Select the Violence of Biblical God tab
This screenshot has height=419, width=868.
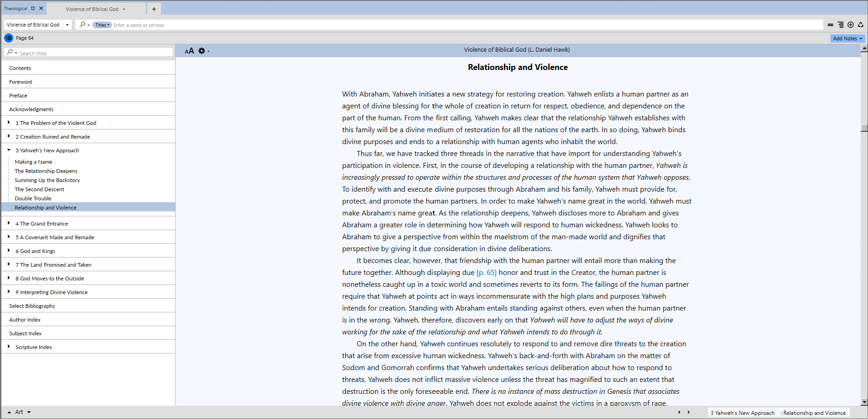92,9
